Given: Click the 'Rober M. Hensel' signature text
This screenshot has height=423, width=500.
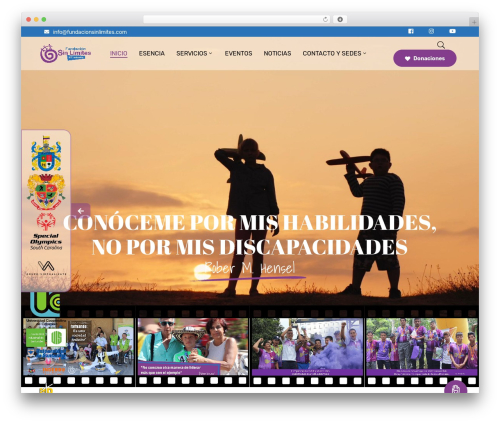Looking at the screenshot, I should [x=250, y=268].
